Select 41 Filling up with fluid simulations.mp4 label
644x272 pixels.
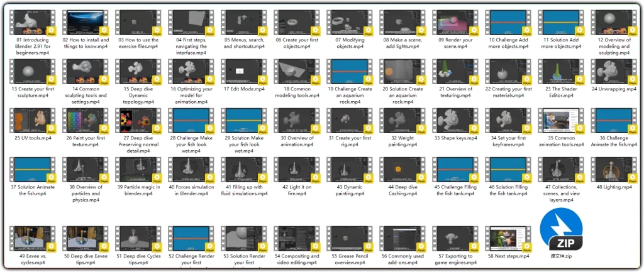[244, 190]
